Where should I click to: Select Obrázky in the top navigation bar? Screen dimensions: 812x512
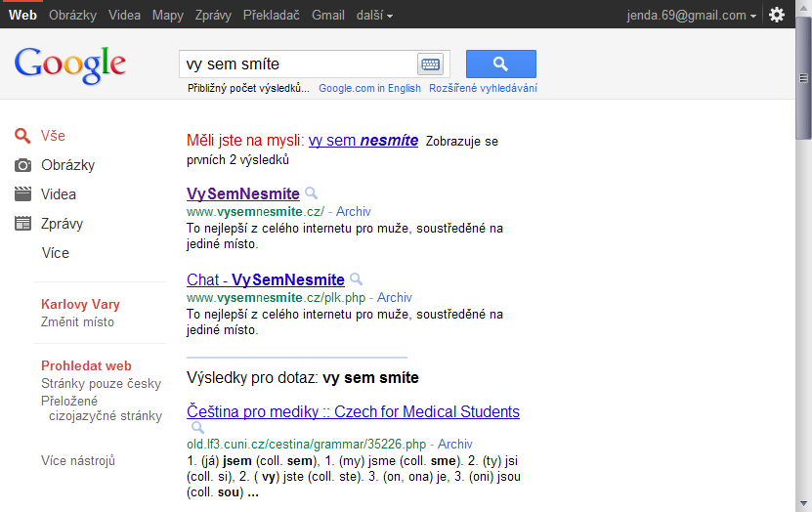click(x=73, y=15)
